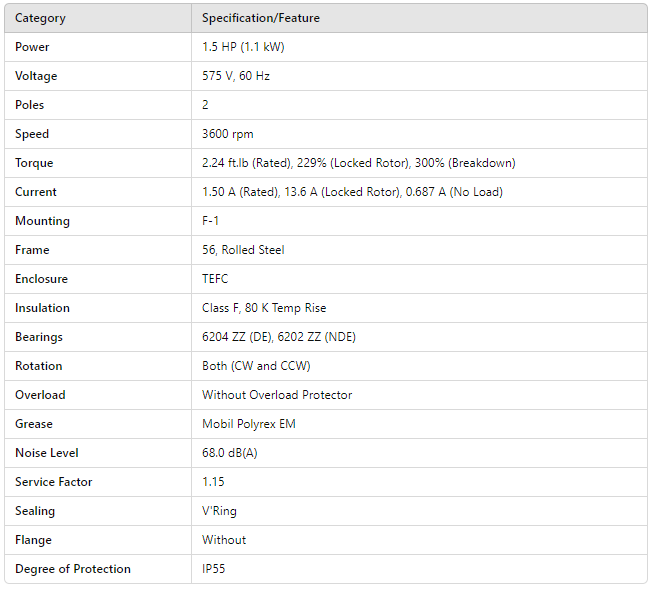Click the TEFC enclosure value
Image resolution: width=653 pixels, height=590 pixels.
coord(215,279)
